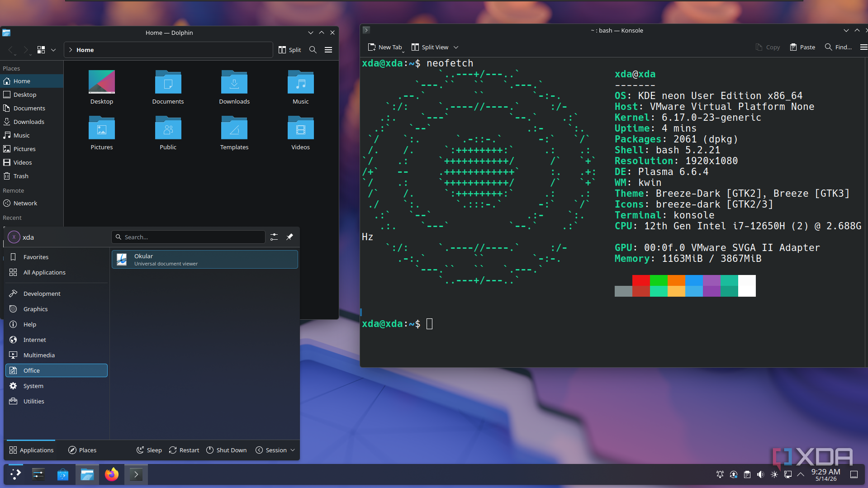The height and width of the screenshot is (488, 868).
Task: Go to Pictures in Dolphin's Places sidebar
Action: pyautogui.click(x=32, y=149)
